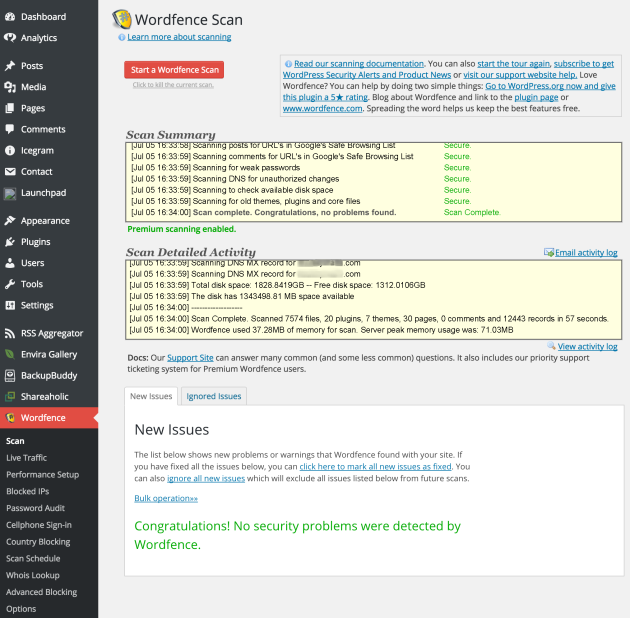
Task: Open the plugin page link
Action: point(536,97)
